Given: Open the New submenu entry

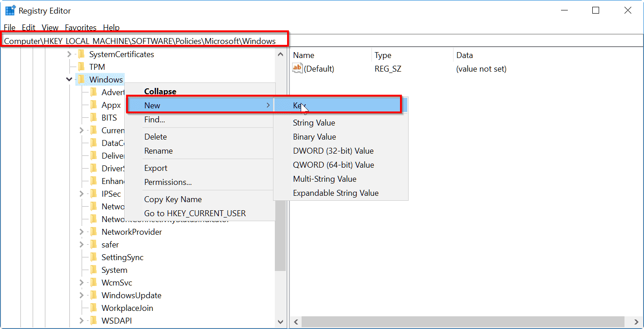Looking at the screenshot, I should click(200, 106).
